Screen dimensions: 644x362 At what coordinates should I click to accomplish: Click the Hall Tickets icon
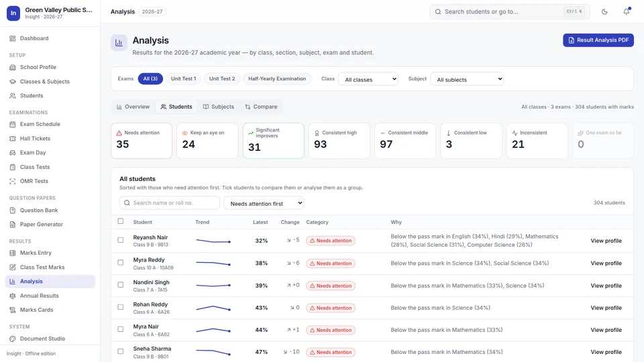(x=12, y=138)
